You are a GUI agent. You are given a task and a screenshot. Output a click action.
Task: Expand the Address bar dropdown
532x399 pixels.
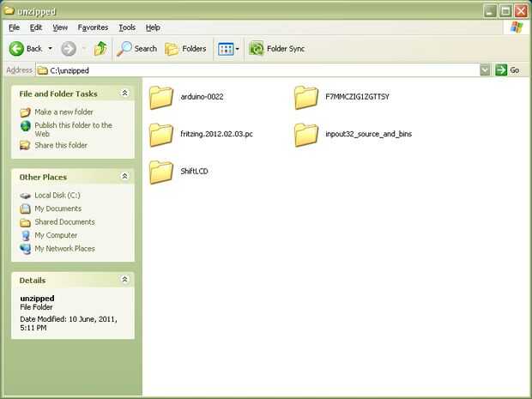(x=485, y=70)
